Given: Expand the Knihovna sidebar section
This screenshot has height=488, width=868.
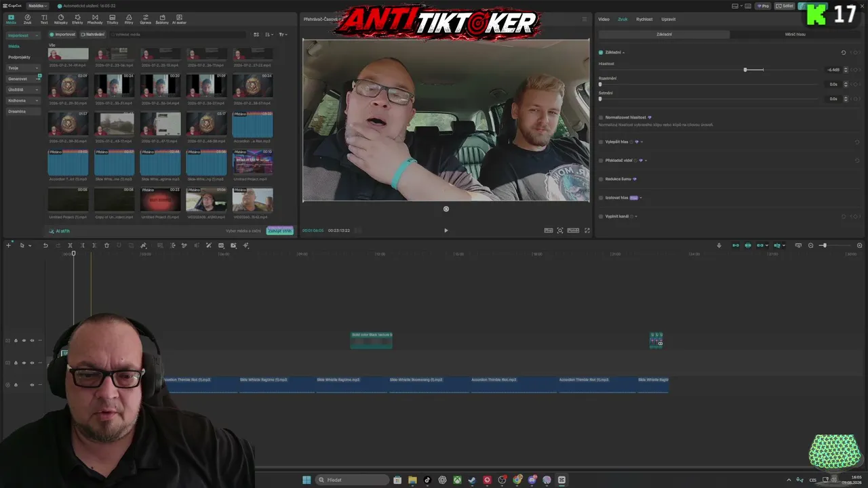Looking at the screenshot, I should tap(24, 100).
